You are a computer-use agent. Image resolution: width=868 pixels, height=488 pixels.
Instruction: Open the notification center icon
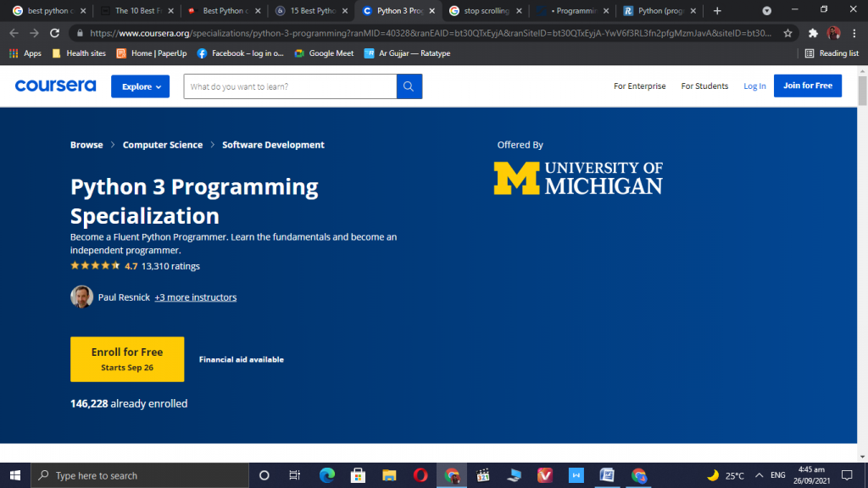click(847, 475)
